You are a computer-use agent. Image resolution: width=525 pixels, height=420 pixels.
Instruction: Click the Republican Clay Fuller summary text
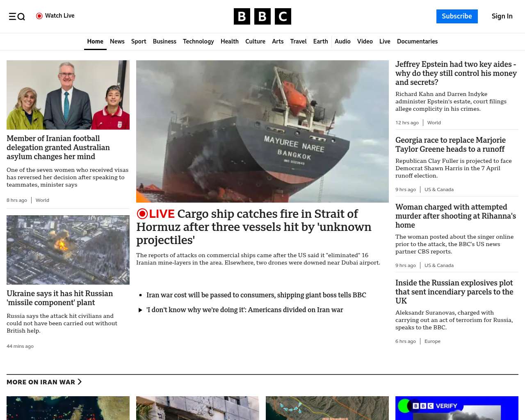point(454,168)
